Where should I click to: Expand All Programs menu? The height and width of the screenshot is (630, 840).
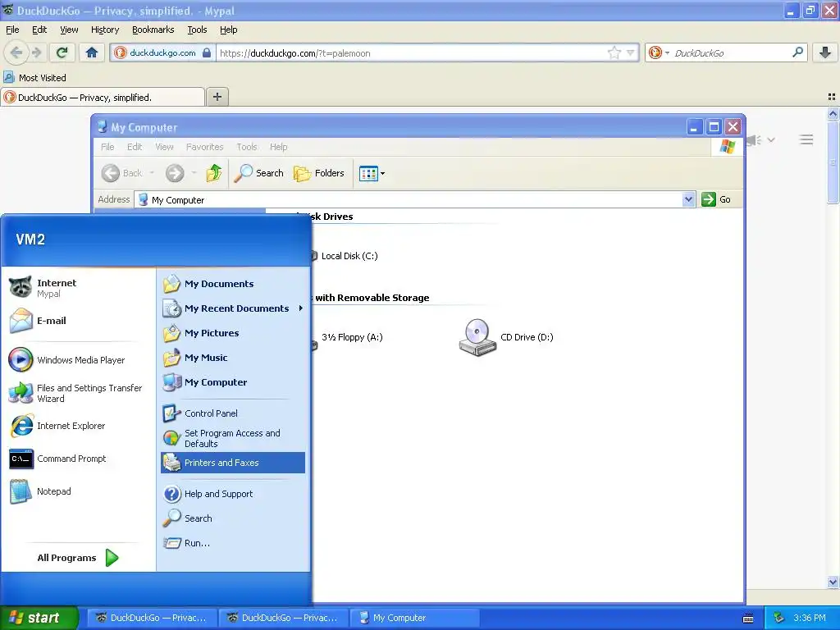pos(77,558)
